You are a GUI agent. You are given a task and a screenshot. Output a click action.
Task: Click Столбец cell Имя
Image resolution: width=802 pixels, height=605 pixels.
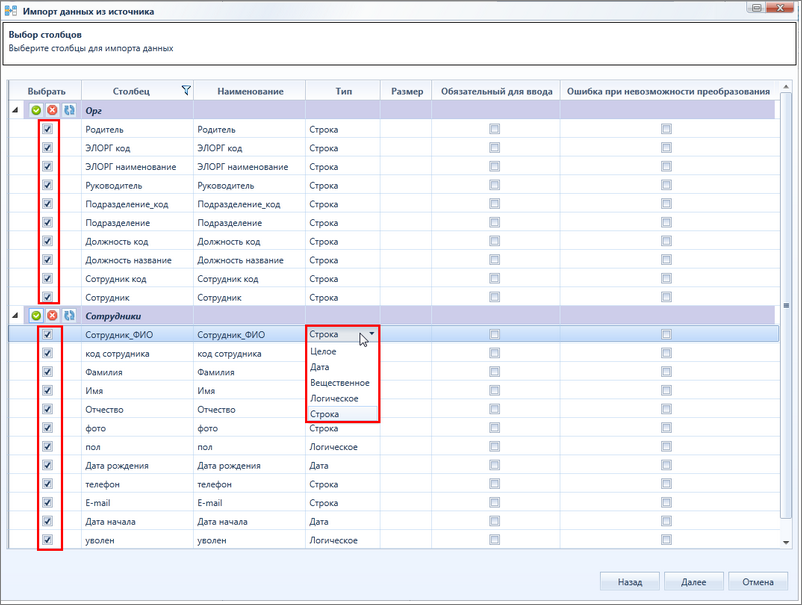(137, 391)
